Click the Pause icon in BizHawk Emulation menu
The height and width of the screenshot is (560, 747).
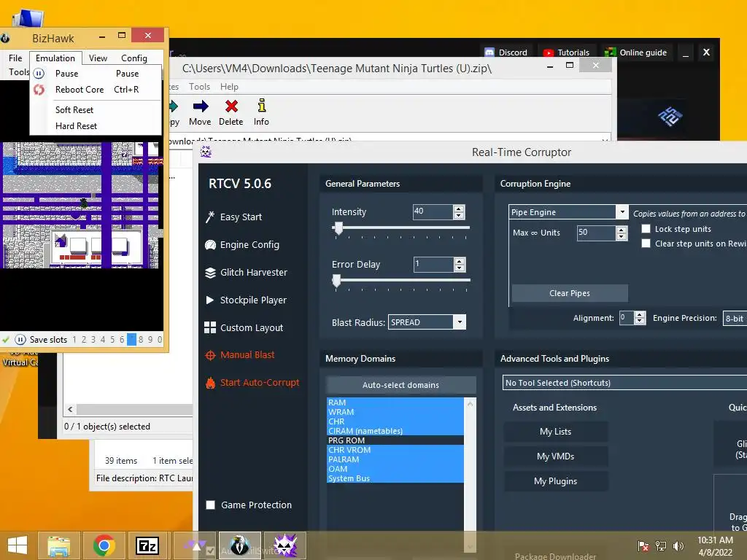(x=39, y=74)
